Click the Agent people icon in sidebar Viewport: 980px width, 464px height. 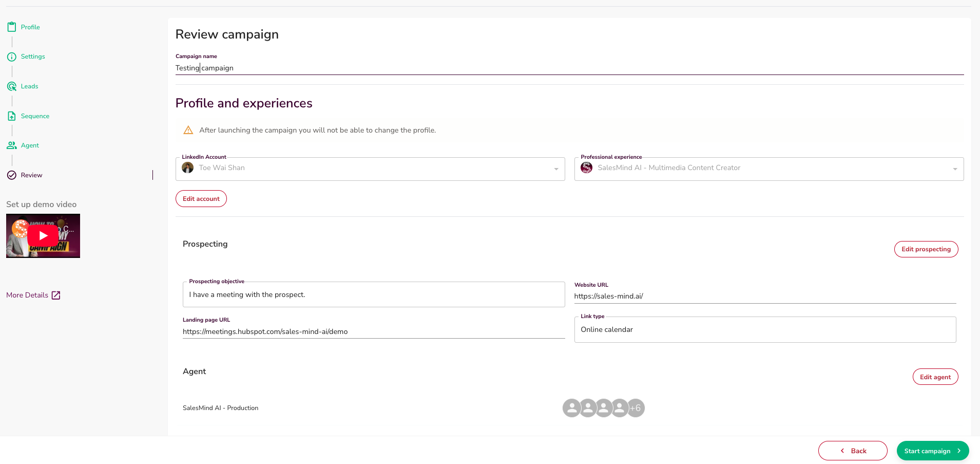11,145
